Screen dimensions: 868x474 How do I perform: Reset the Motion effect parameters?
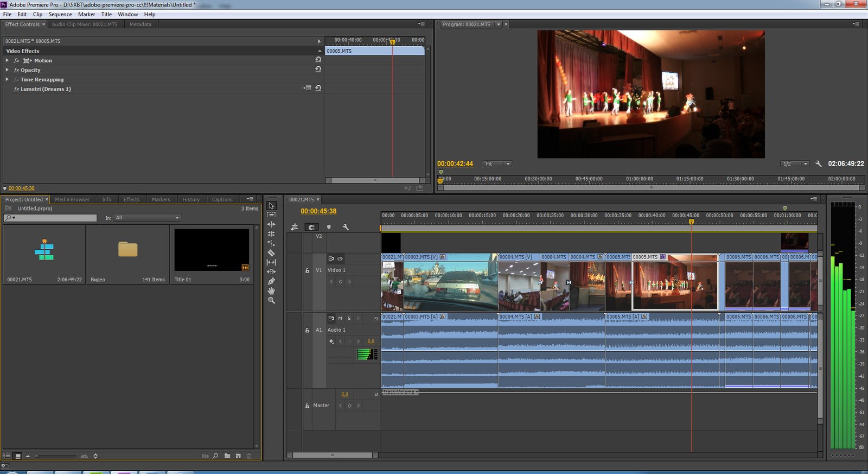(318, 60)
